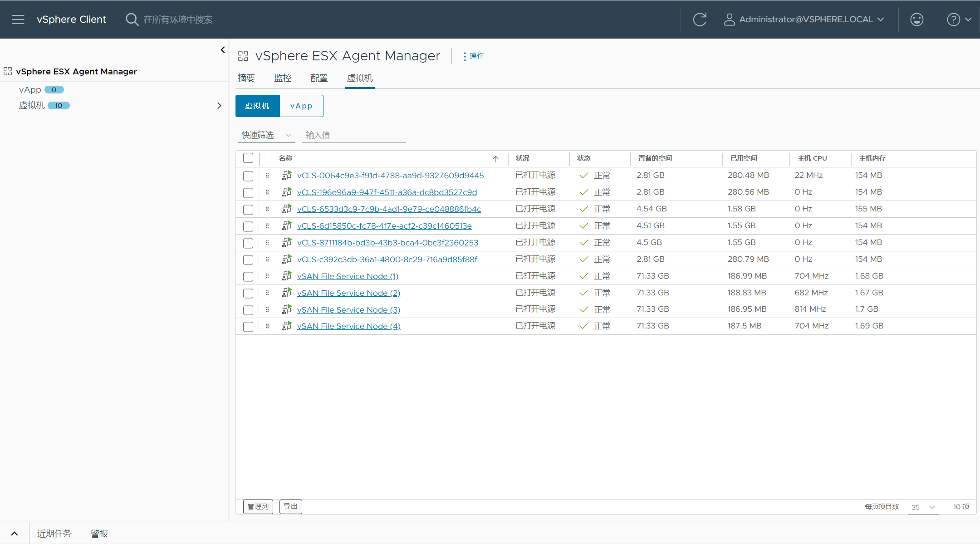Screen dimensions: 980x544
Task: Open vCLS-c392c3db-36a1-4800-8c29-716a9d85f88f link
Action: click(x=387, y=260)
